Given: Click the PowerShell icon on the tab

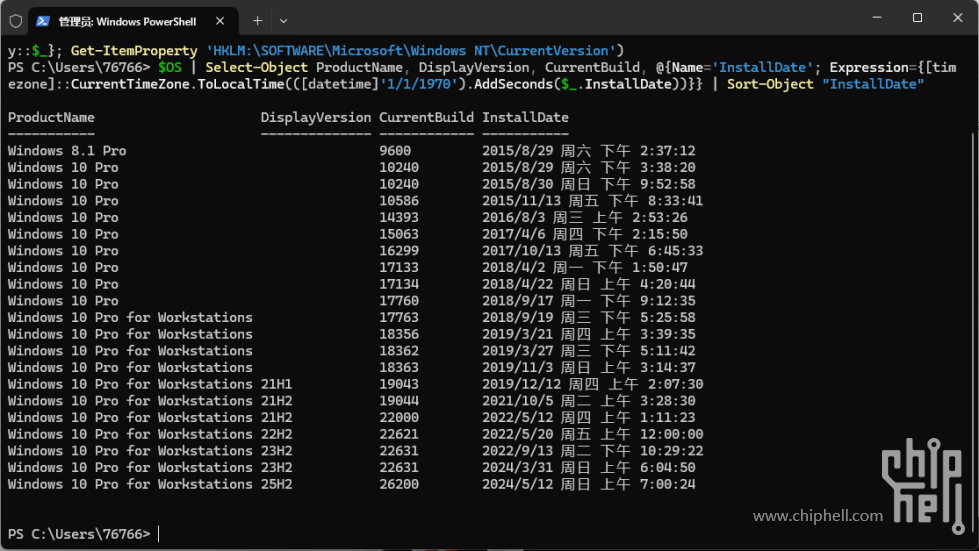Looking at the screenshot, I should (x=43, y=21).
